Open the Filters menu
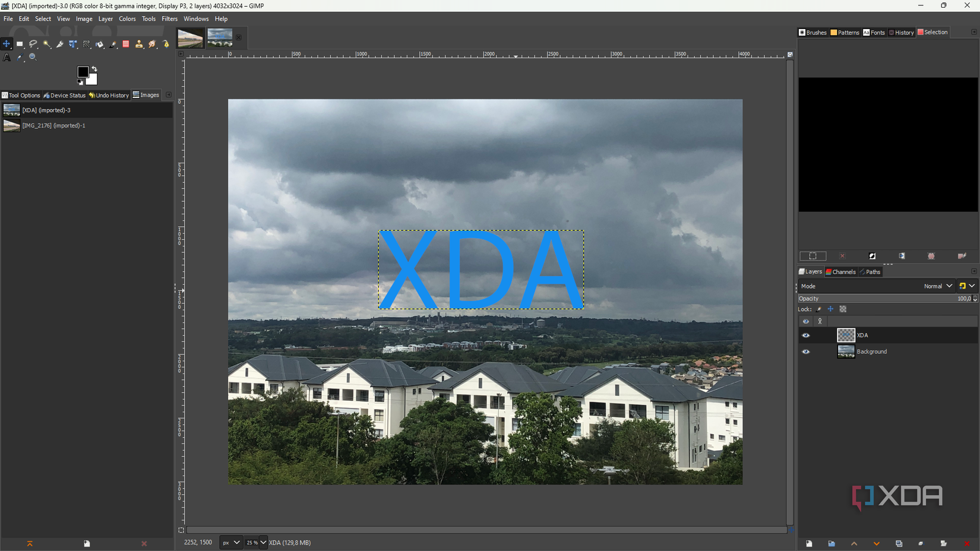The image size is (980, 551). click(x=169, y=19)
